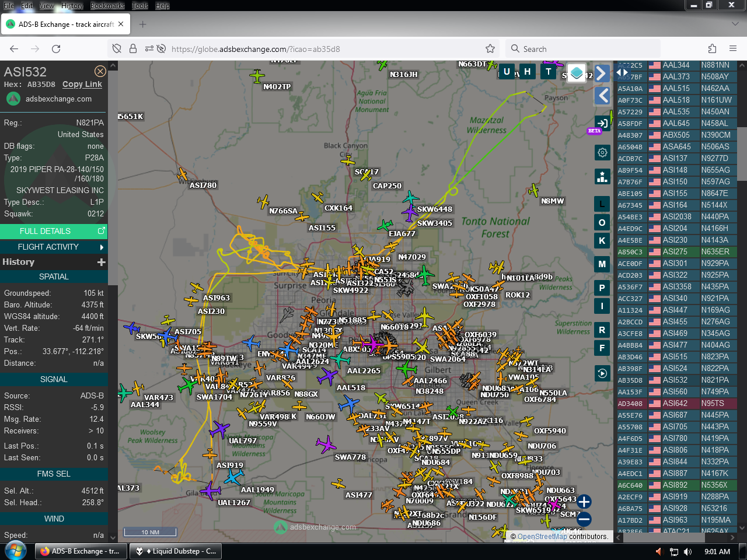Viewport: 747px width, 560px height.
Task: Select ABX505 row in aircraft table
Action: (677, 135)
